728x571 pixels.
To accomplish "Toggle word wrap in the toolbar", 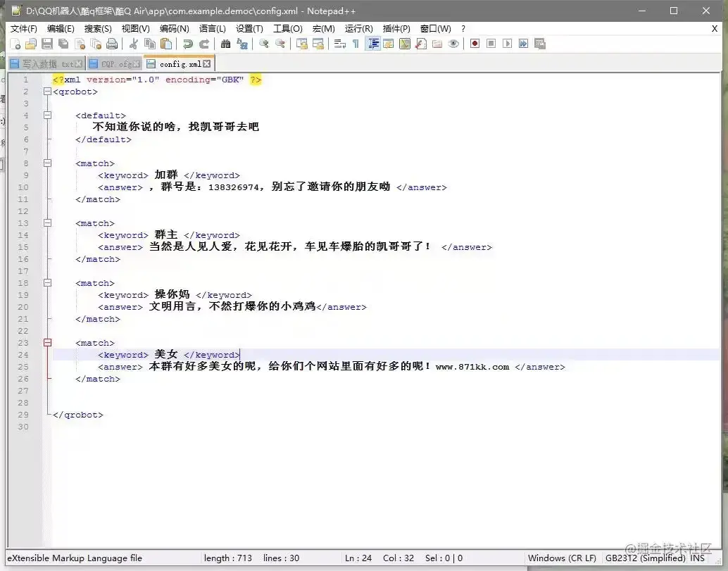I will point(340,44).
